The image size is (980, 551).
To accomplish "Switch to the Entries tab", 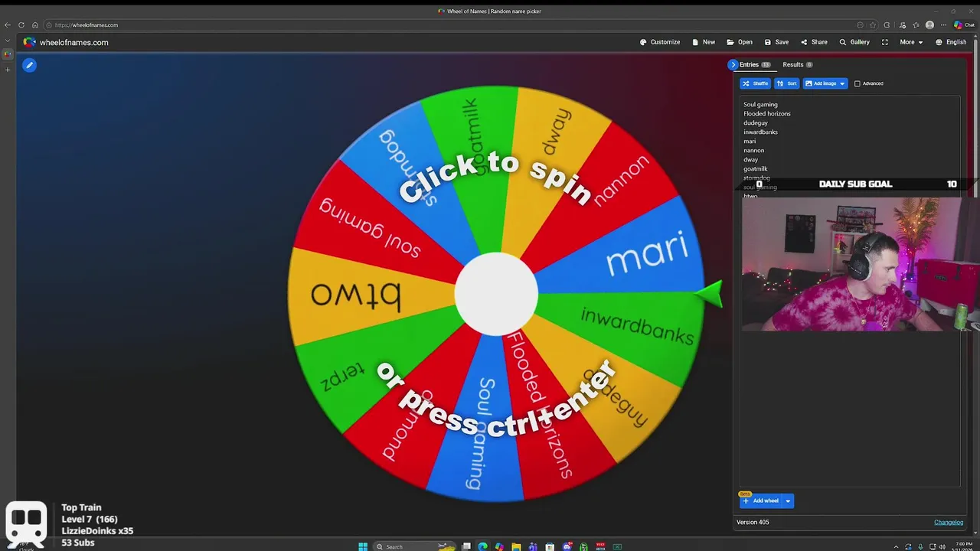I will [754, 65].
